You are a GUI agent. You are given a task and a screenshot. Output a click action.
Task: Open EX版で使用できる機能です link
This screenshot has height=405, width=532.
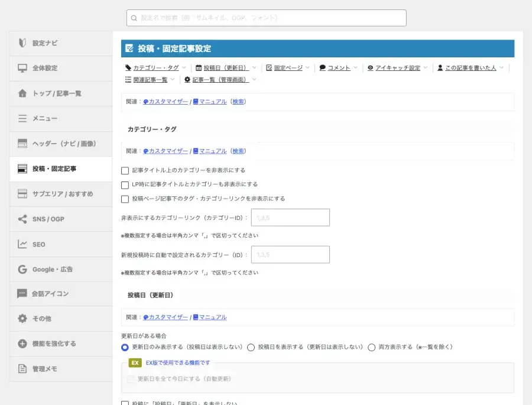[178, 362]
